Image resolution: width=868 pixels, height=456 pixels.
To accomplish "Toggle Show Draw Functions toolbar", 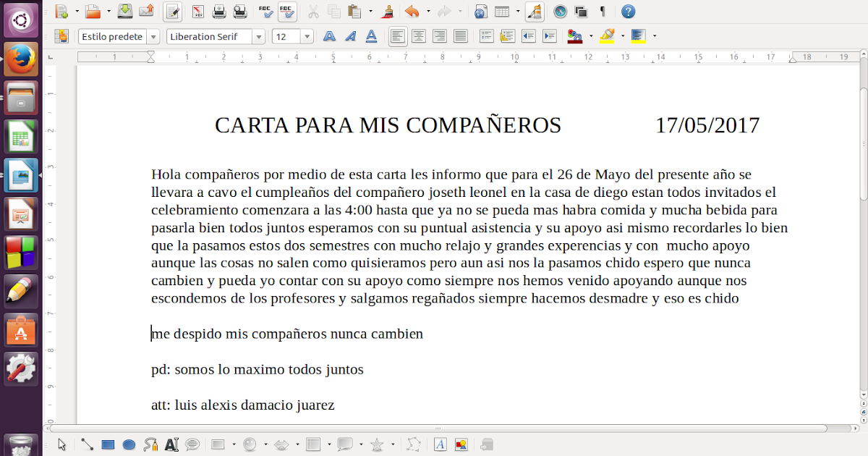I will point(535,11).
